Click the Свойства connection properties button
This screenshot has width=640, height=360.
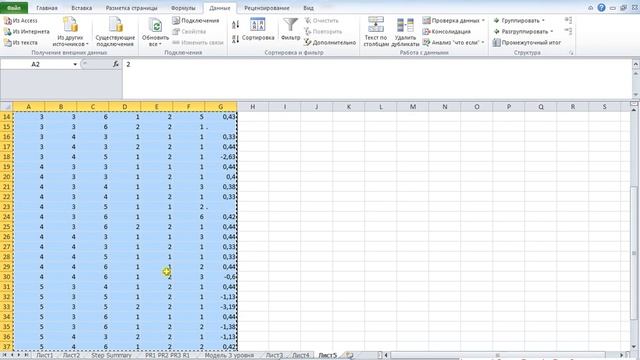tap(189, 31)
